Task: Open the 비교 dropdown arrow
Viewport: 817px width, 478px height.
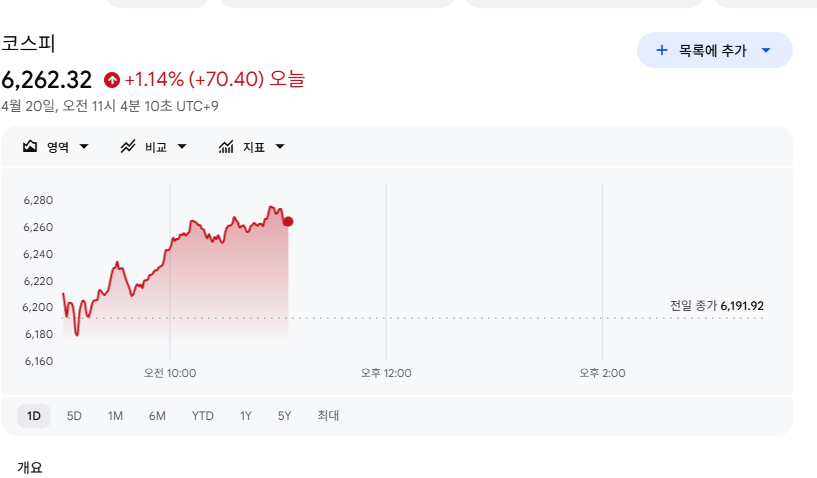Action: tap(182, 147)
